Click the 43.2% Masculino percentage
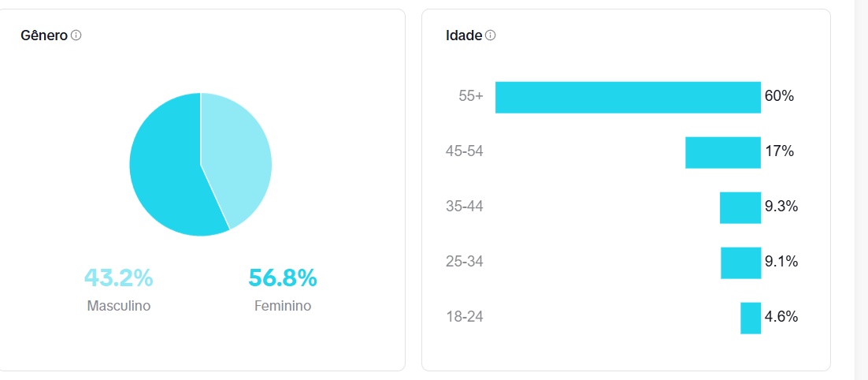The width and height of the screenshot is (868, 380). 119,278
